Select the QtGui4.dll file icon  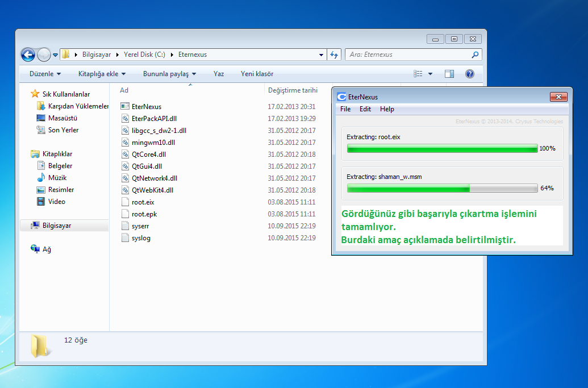point(125,166)
